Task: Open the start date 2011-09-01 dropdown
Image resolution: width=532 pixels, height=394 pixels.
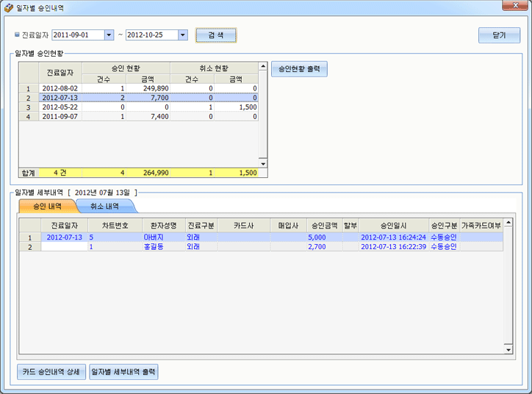Action: point(109,35)
